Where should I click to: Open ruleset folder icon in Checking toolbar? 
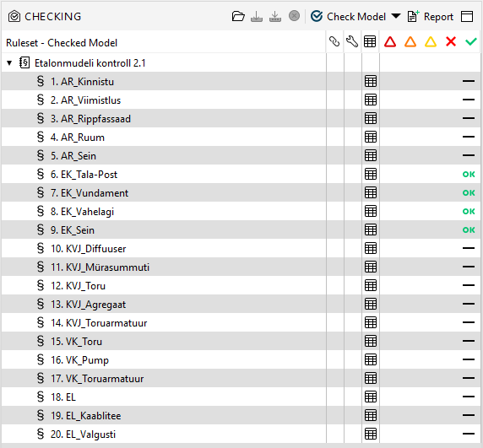[x=238, y=16]
